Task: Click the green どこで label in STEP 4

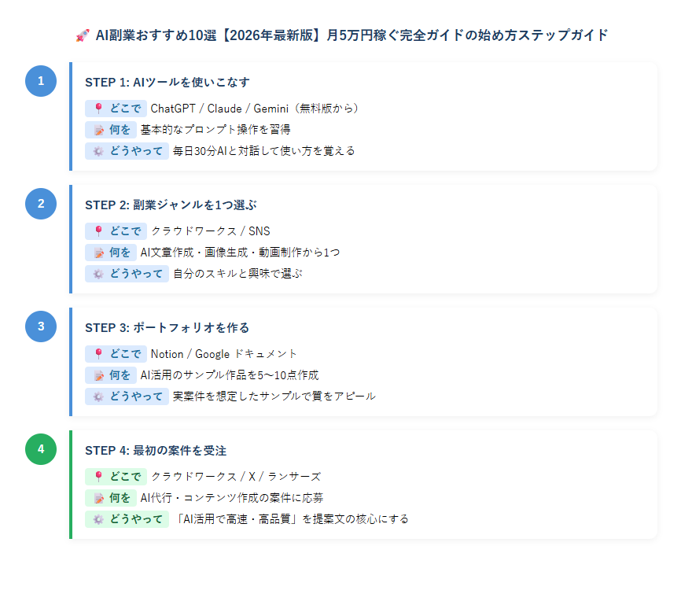Action: pyautogui.click(x=116, y=477)
